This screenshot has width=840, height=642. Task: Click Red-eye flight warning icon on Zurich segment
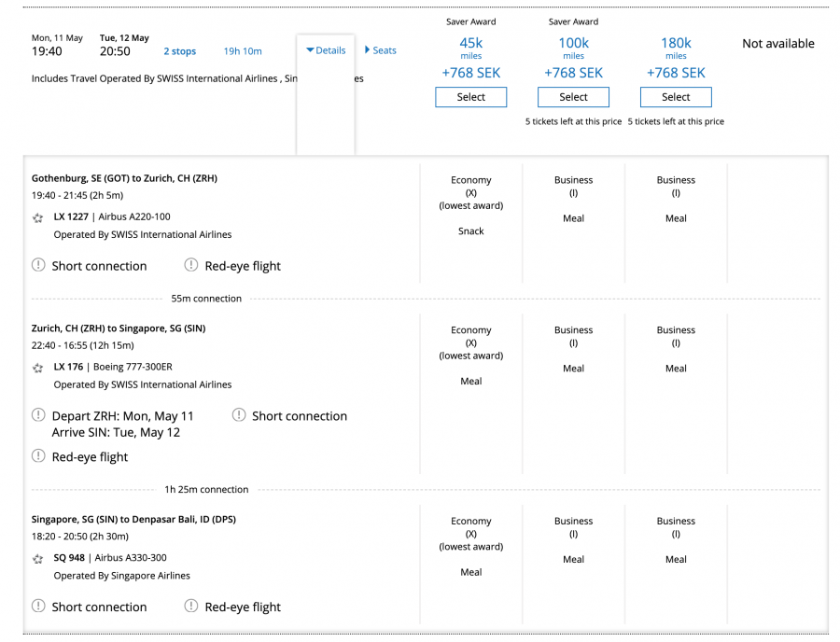pyautogui.click(x=38, y=456)
